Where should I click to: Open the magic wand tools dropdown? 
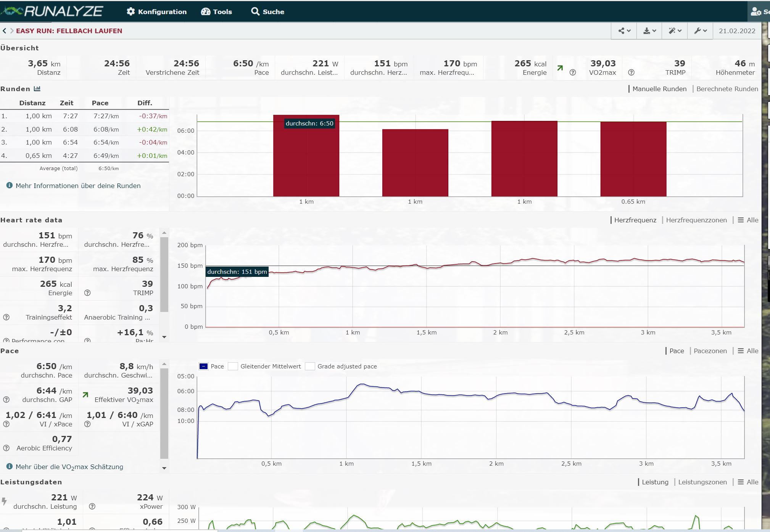click(x=675, y=31)
